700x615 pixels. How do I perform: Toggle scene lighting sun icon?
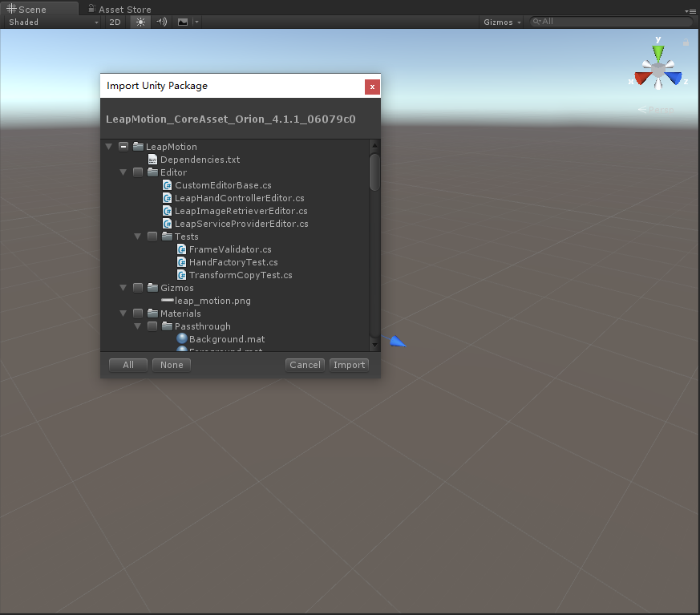(140, 22)
